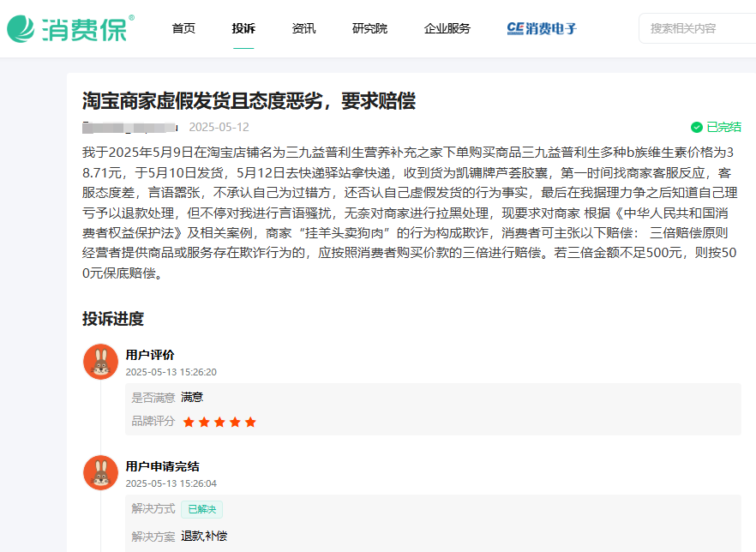
Task: Click the blurred complainant username
Action: coord(130,127)
